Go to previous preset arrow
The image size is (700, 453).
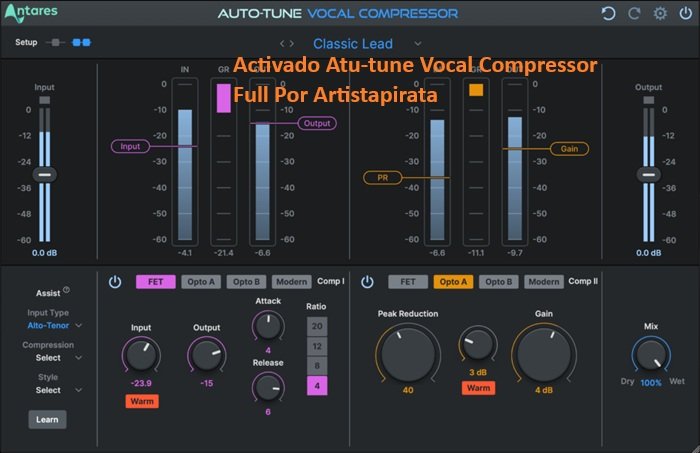click(x=282, y=44)
